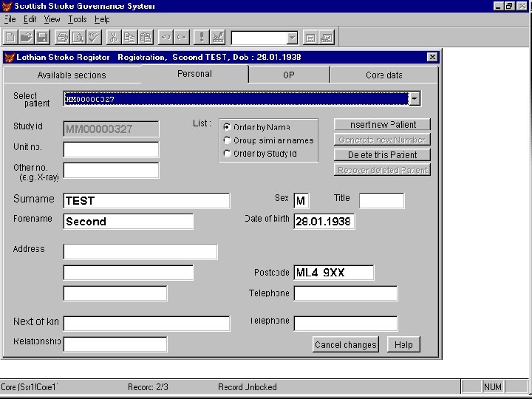532x399 pixels.
Task: Click the Unit no. input field
Action: coord(111,149)
